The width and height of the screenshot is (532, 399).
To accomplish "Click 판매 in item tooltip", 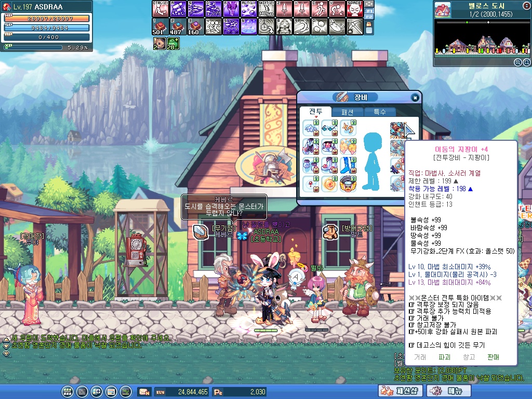I will (493, 357).
